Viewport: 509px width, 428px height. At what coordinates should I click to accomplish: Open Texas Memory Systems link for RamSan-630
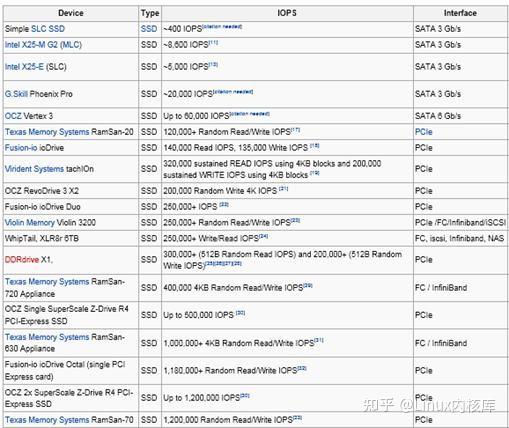[x=47, y=337]
